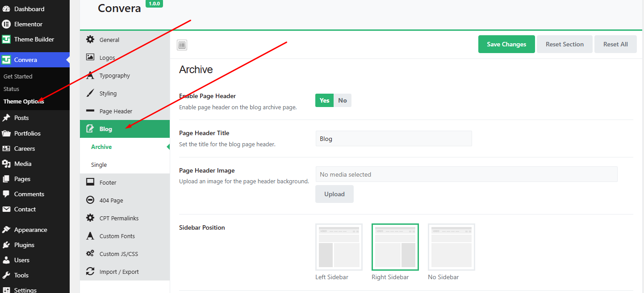
Task: Set Enable Page Header to Yes
Action: tap(325, 100)
